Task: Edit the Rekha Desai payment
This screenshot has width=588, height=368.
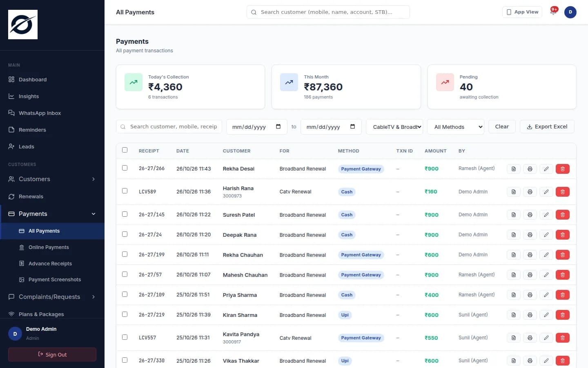Action: click(x=546, y=169)
